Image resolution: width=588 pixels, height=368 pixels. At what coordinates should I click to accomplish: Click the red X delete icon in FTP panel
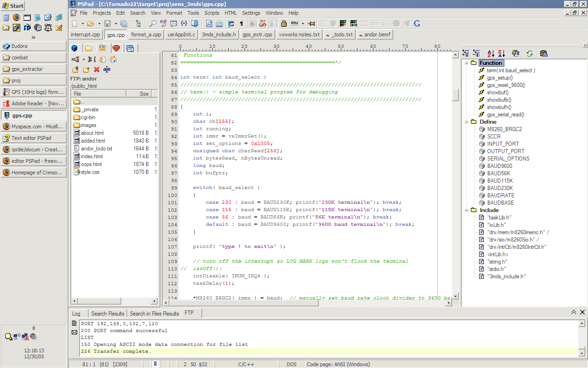(x=96, y=69)
